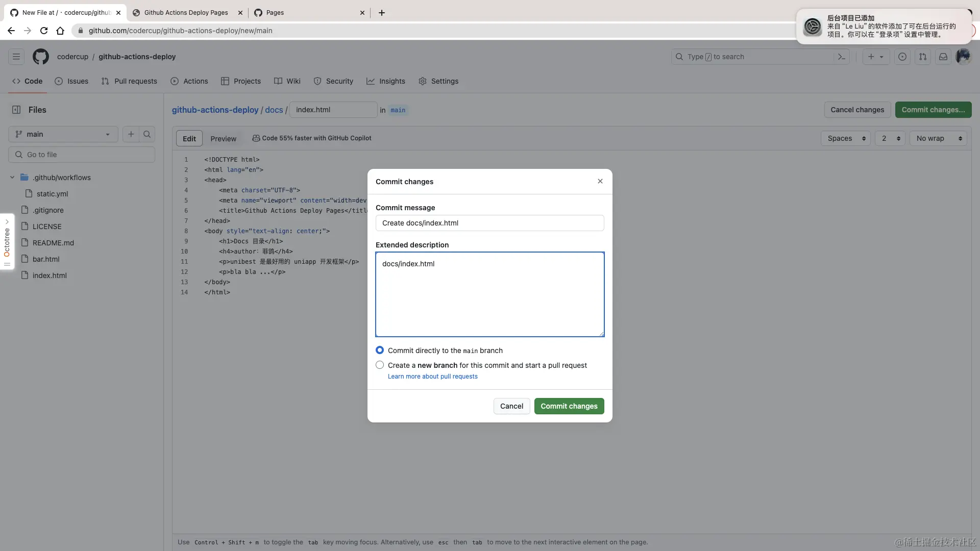Focus the Extended description textarea
This screenshot has height=551, width=980.
coord(490,294)
